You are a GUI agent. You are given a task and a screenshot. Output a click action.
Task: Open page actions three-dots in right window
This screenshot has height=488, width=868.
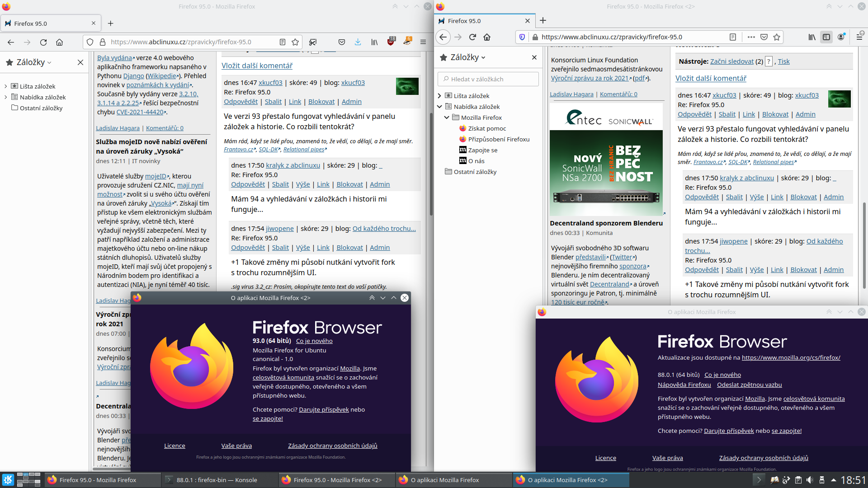(x=751, y=37)
